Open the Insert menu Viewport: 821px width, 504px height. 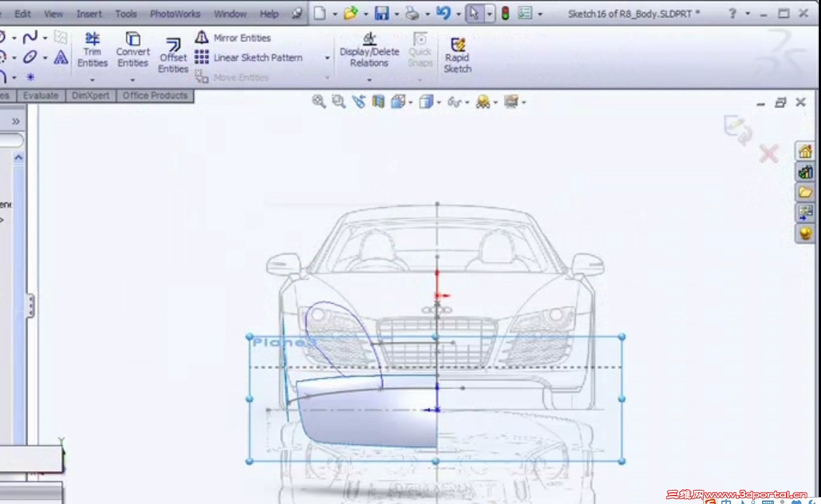pos(89,14)
